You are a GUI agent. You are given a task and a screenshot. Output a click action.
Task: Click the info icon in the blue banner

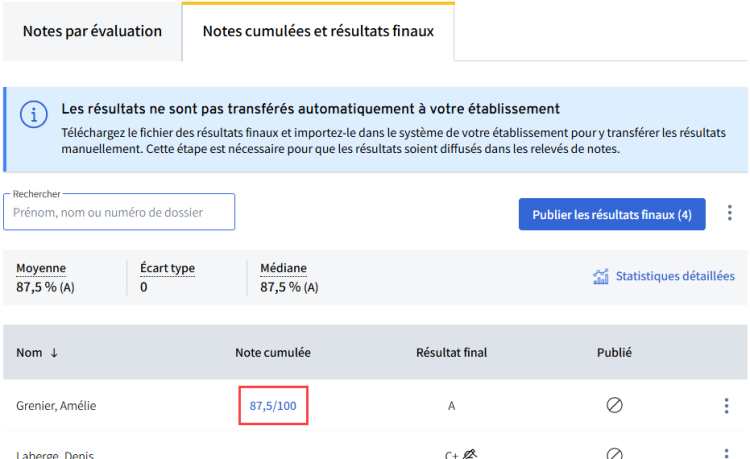point(33,115)
